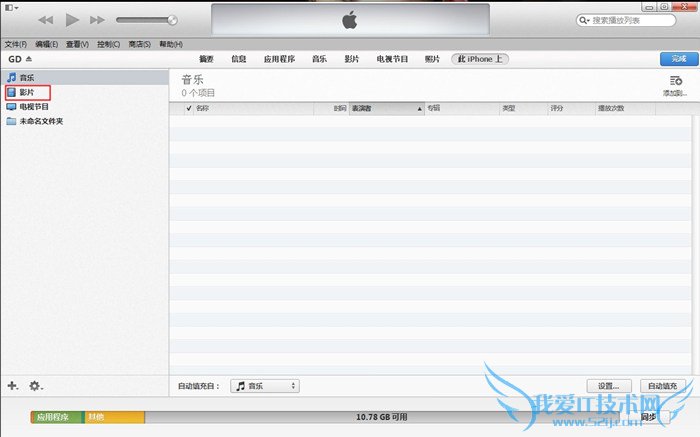
Task: Click the previous track rewind button
Action: pyautogui.click(x=46, y=20)
